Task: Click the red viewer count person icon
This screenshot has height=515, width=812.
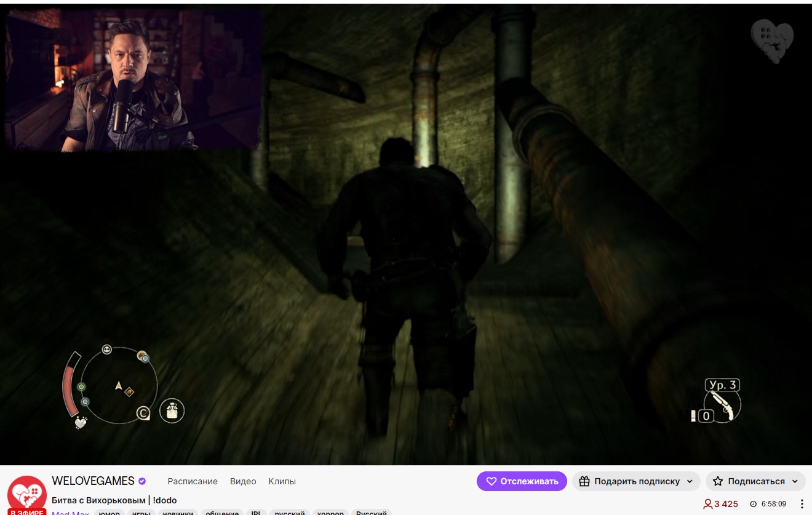Action: click(x=707, y=504)
